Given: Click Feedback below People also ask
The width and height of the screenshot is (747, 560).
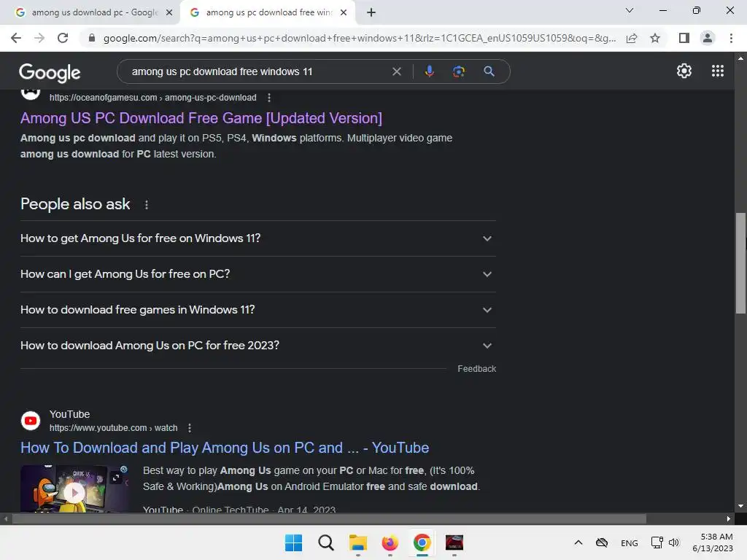Looking at the screenshot, I should tap(476, 368).
